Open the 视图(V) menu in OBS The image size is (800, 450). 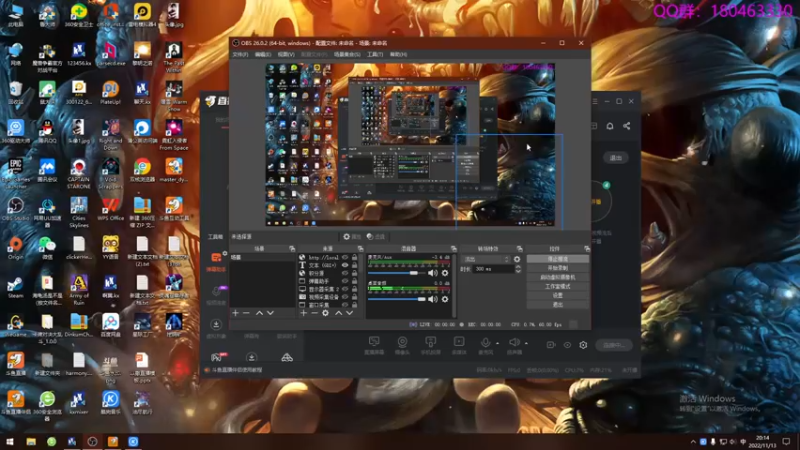[286, 54]
